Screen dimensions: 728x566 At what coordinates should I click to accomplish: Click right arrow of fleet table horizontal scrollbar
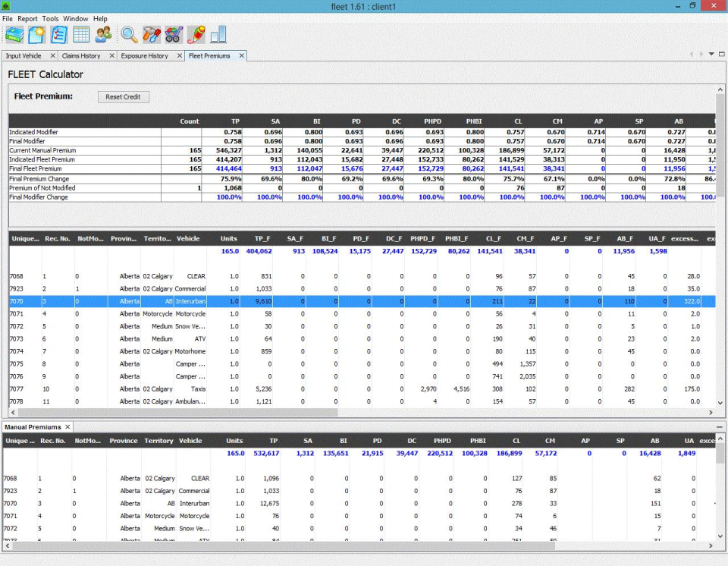[x=711, y=412]
